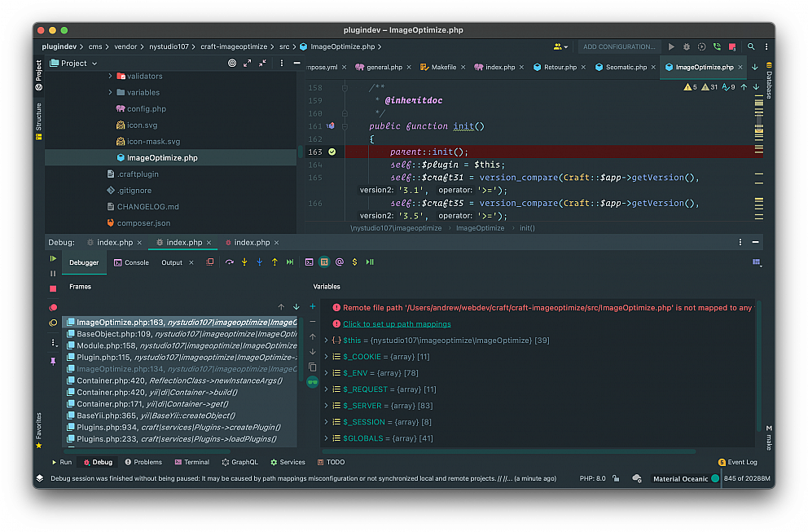The height and width of the screenshot is (532, 808).
Task: Open the Output tab in the debugger
Action: click(172, 262)
